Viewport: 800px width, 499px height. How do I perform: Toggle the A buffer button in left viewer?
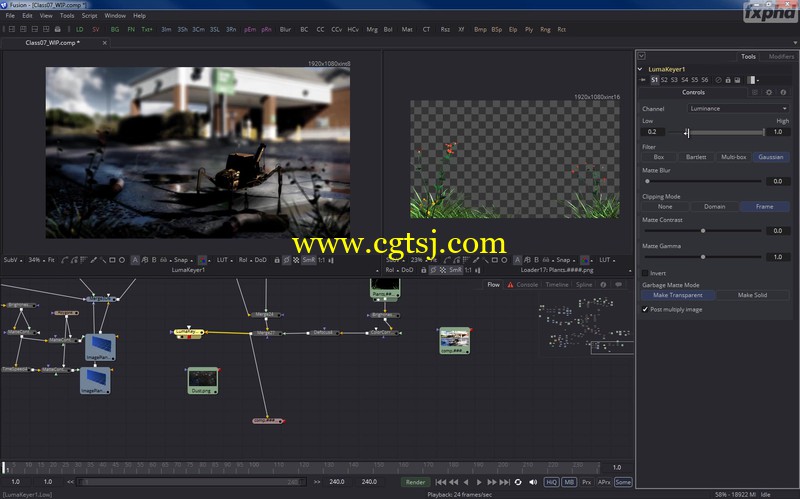pos(135,260)
